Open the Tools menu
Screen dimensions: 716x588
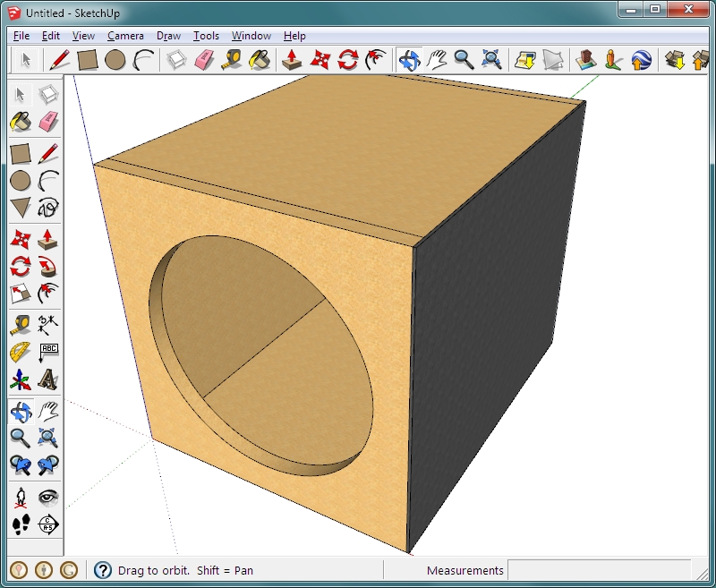tap(206, 36)
